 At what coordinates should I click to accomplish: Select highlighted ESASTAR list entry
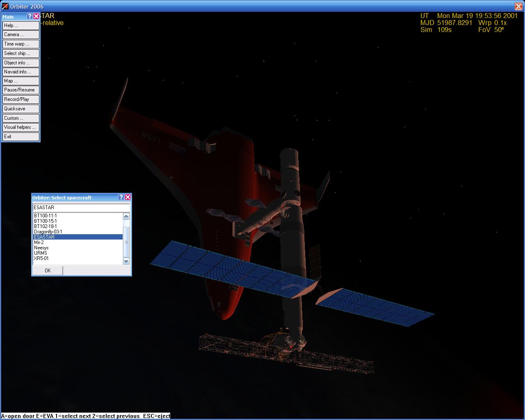78,237
